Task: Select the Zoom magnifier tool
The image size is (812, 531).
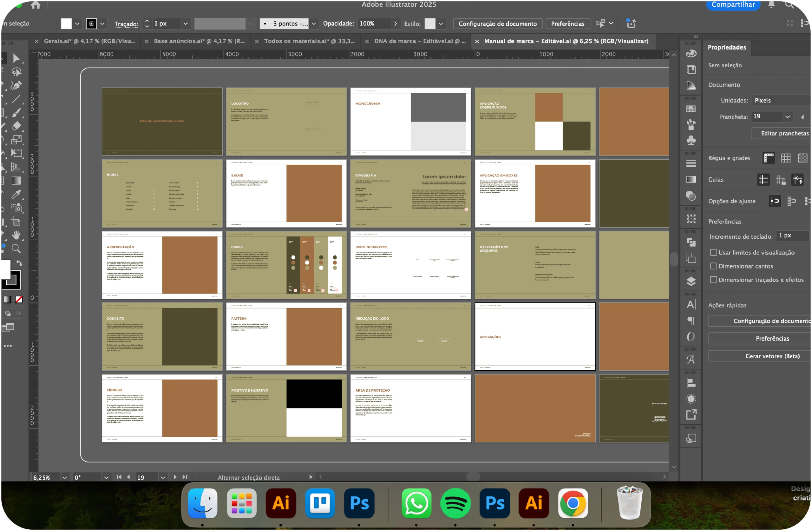Action: (16, 249)
